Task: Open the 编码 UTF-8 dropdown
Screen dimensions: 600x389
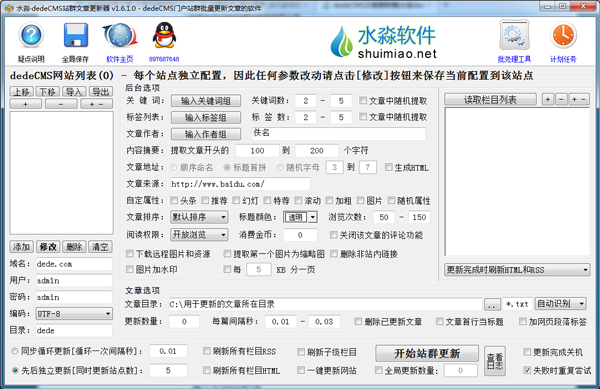Action: point(74,314)
